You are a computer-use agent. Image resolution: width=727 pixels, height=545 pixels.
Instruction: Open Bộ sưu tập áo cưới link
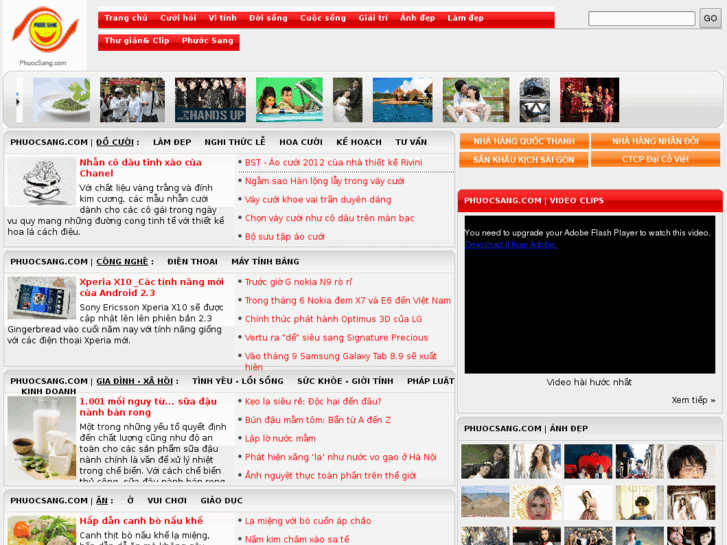[x=285, y=237]
